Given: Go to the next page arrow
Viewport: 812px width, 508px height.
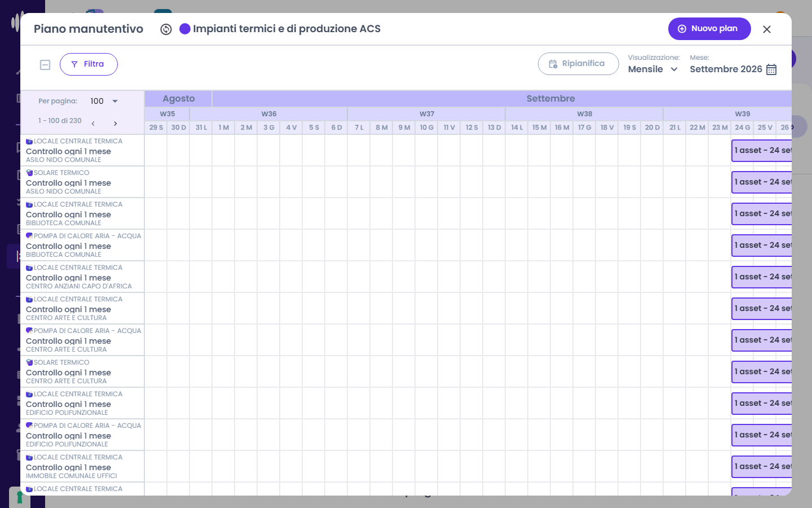Looking at the screenshot, I should click(x=115, y=123).
